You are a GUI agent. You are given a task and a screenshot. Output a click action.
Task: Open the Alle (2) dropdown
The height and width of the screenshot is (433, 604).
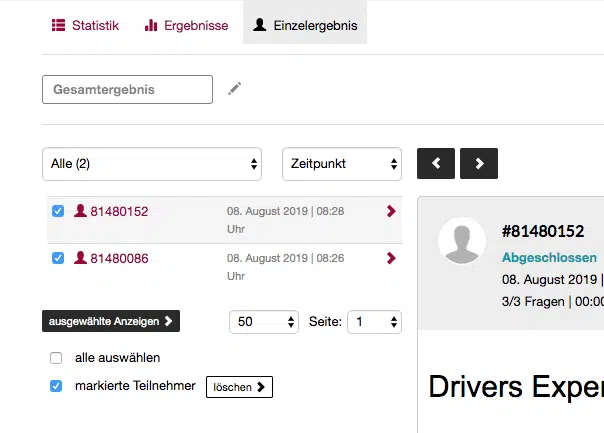pos(152,164)
